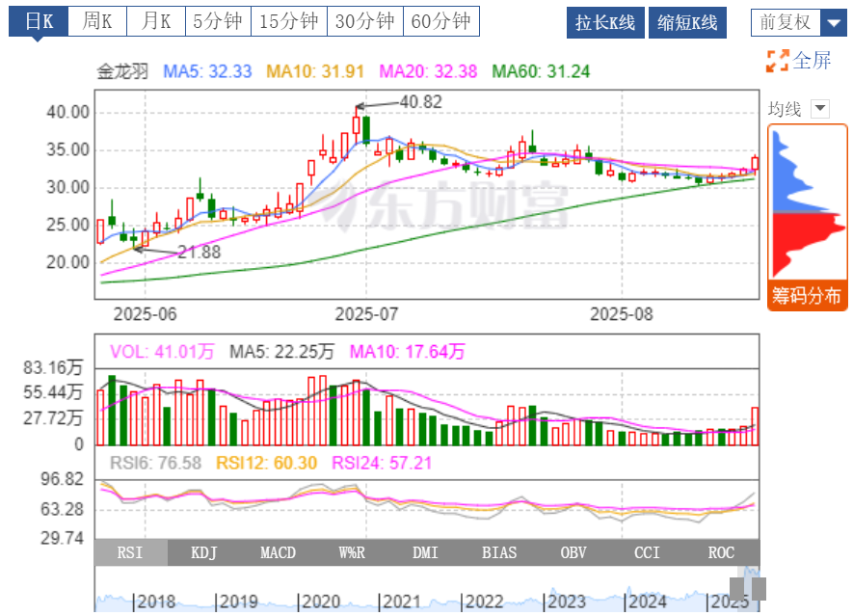Select the RSI indicator tab

click(x=130, y=553)
